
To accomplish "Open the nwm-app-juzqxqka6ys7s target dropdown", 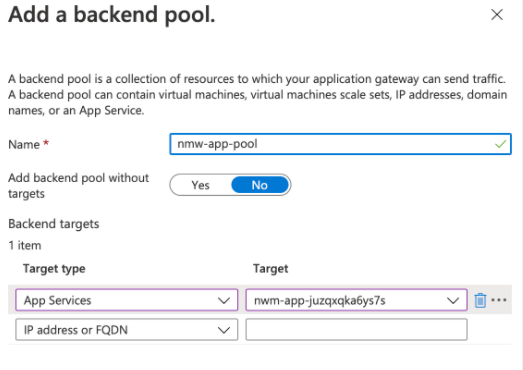I will (357, 300).
